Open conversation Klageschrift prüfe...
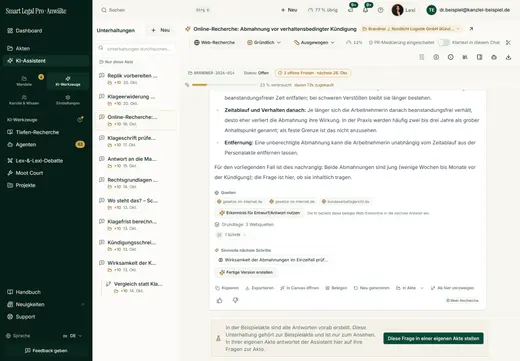This screenshot has width=520, height=361. point(136,141)
